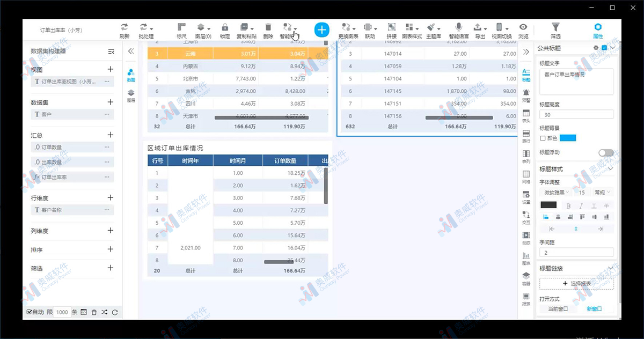
Task: Open the 常规 font weight dropdown
Action: (602, 192)
